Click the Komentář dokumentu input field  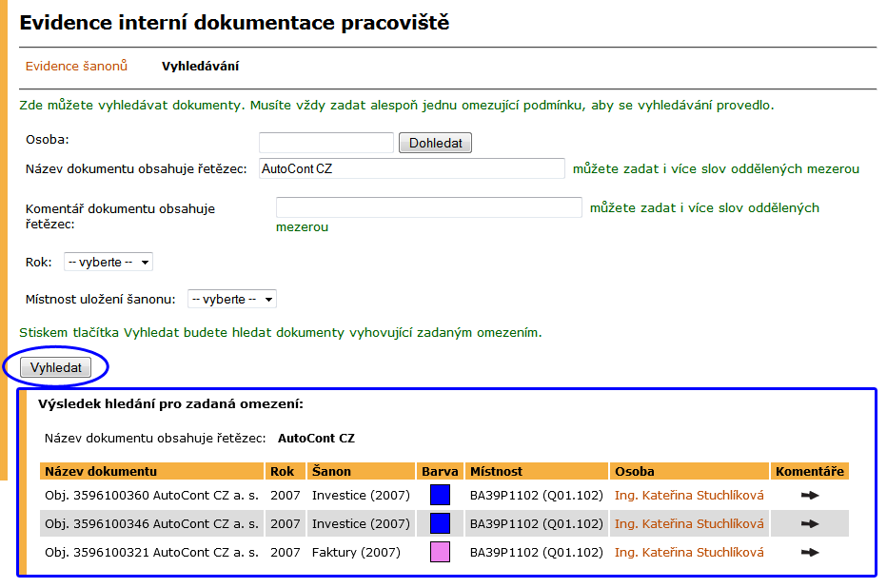coord(429,206)
